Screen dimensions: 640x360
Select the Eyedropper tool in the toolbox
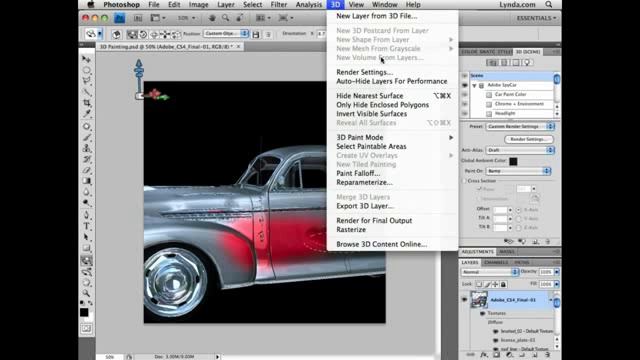[87, 113]
